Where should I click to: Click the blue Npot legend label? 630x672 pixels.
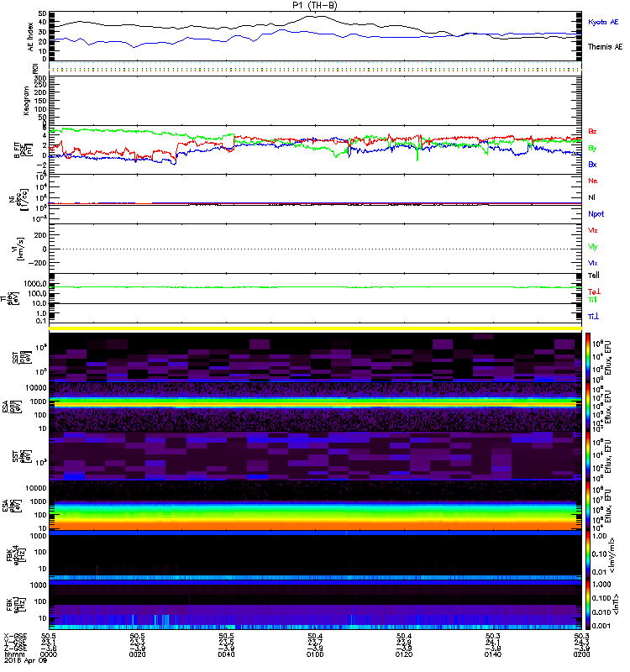594,213
